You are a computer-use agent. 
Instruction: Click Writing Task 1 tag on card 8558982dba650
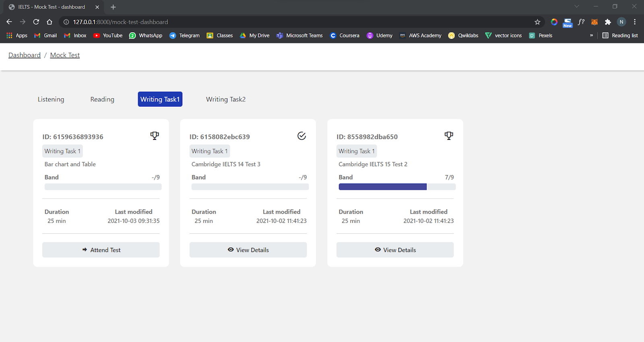tap(357, 151)
